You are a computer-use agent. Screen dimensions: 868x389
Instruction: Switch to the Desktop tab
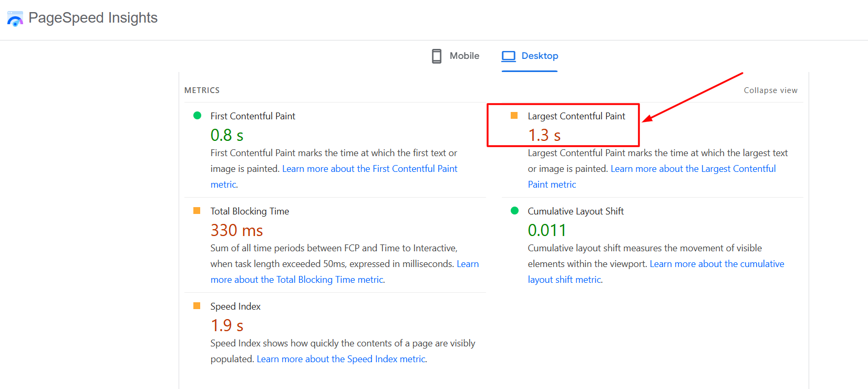tap(530, 56)
